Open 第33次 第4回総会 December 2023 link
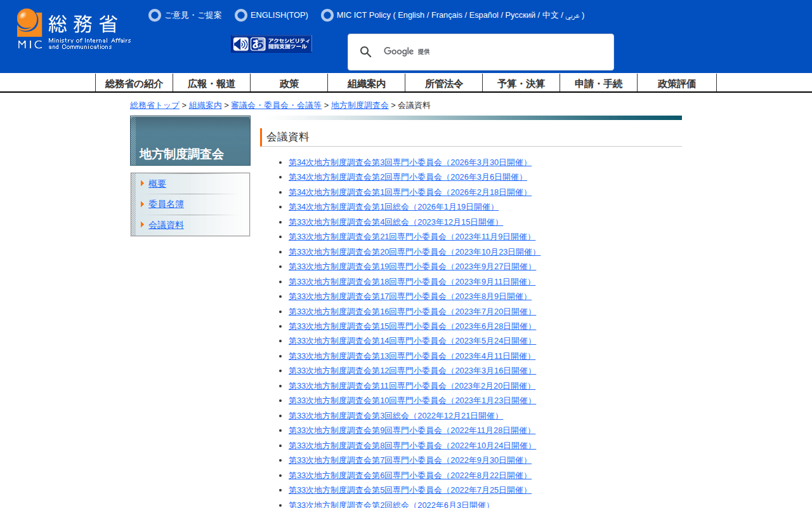 395,222
